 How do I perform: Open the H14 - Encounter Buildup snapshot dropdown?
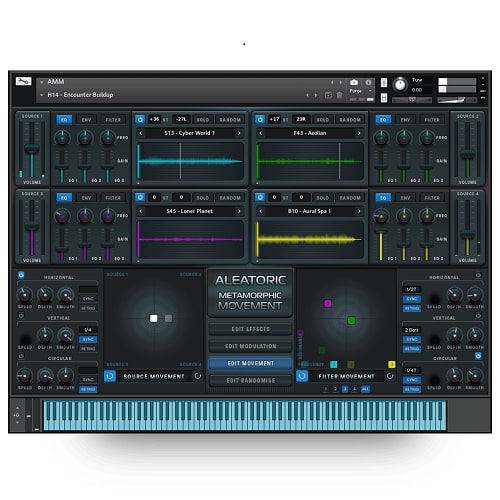(42, 95)
